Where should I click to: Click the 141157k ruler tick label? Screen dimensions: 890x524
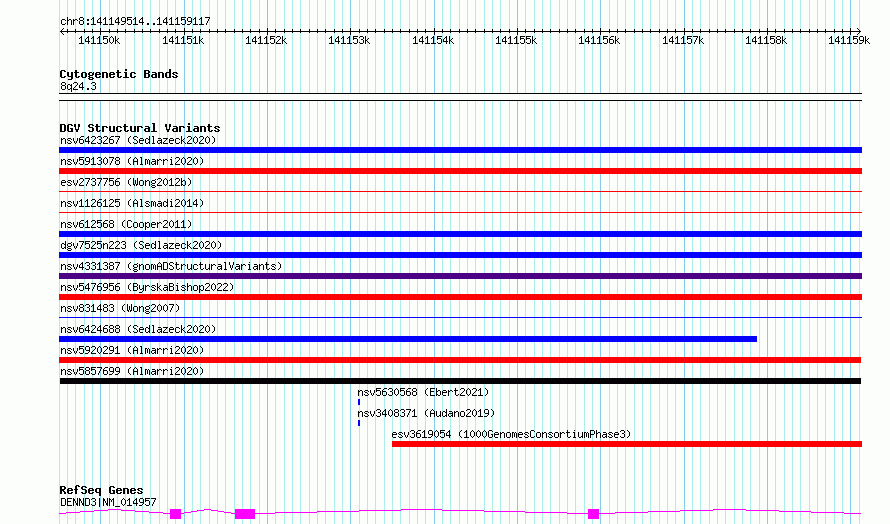(683, 40)
